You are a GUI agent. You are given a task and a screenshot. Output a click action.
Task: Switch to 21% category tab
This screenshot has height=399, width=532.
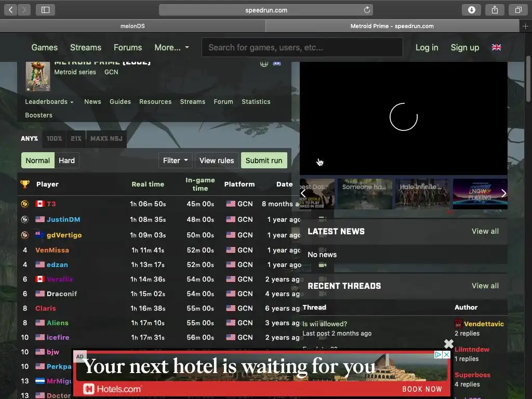(x=76, y=139)
